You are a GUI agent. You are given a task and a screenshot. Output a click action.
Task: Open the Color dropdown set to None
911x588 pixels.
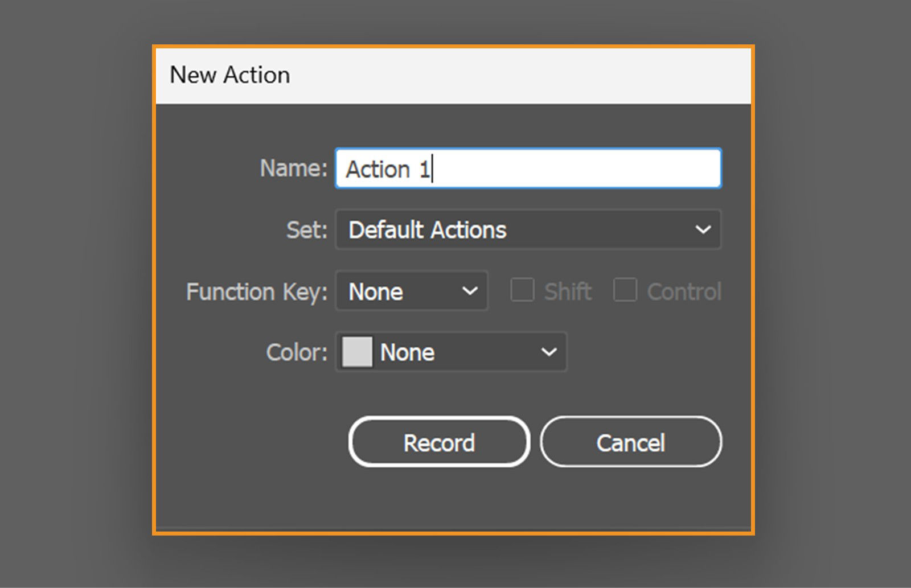(x=450, y=352)
